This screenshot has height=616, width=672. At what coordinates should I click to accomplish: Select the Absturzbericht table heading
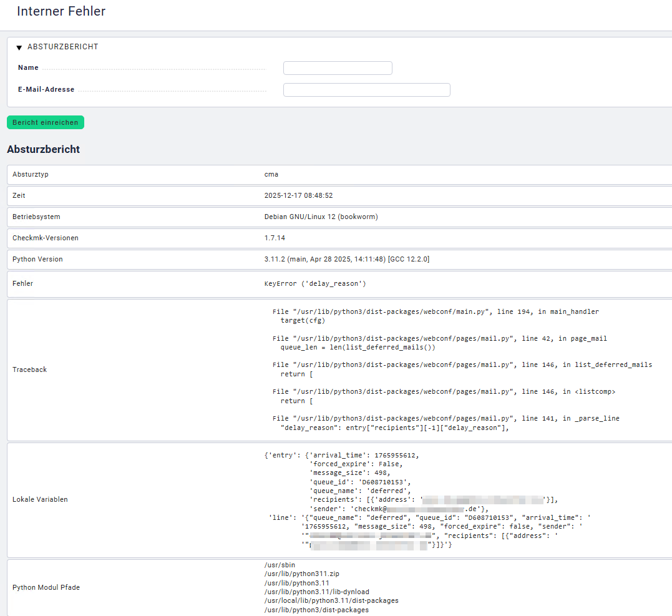point(43,150)
